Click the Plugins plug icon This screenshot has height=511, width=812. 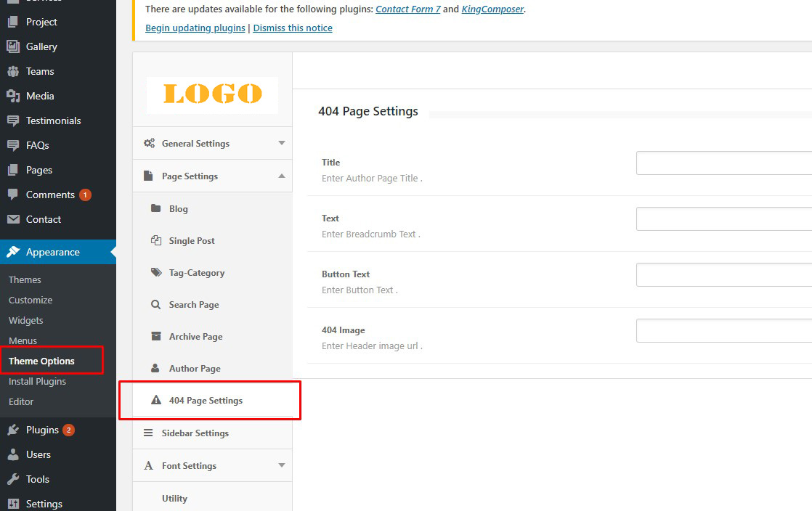pos(13,430)
